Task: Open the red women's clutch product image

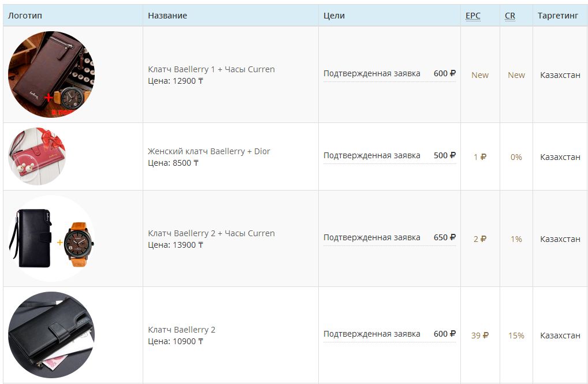Action: (37, 156)
